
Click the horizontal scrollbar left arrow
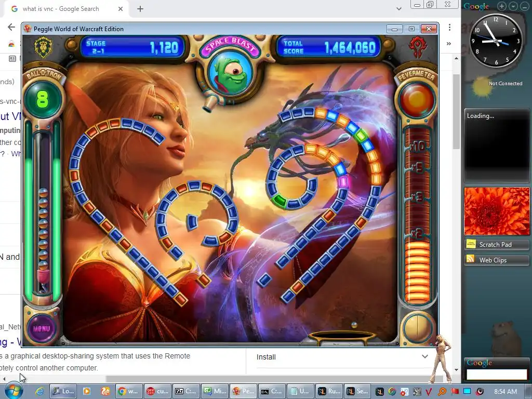click(x=4, y=379)
